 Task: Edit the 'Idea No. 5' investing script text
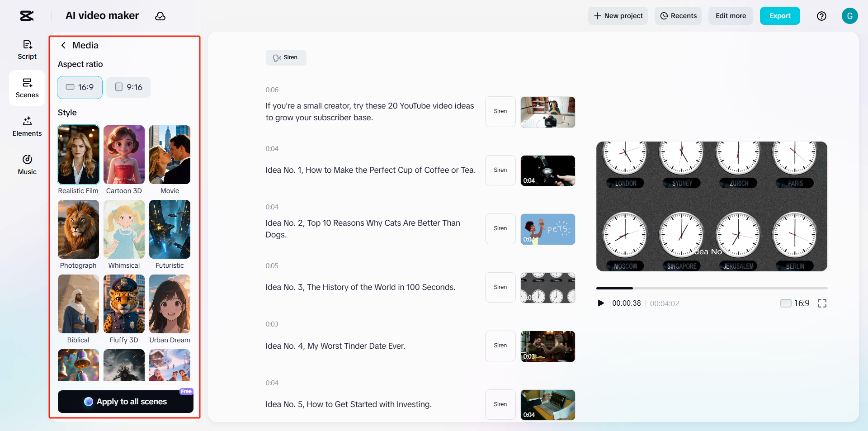[x=349, y=404]
